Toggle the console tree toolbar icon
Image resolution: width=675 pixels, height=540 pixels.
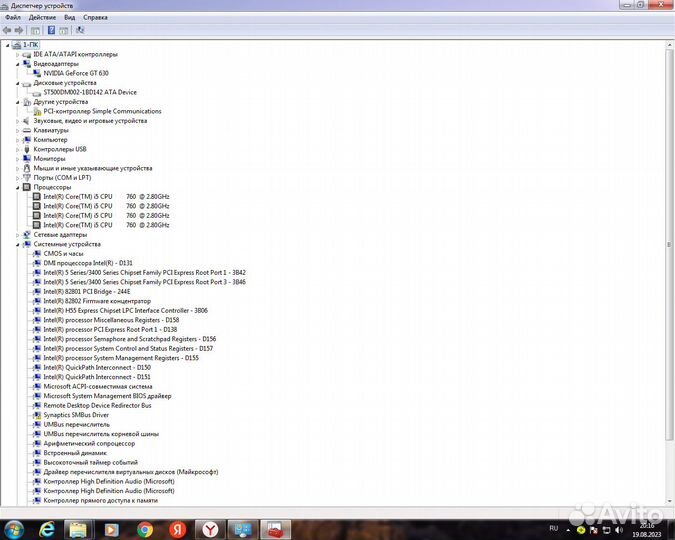[35, 30]
